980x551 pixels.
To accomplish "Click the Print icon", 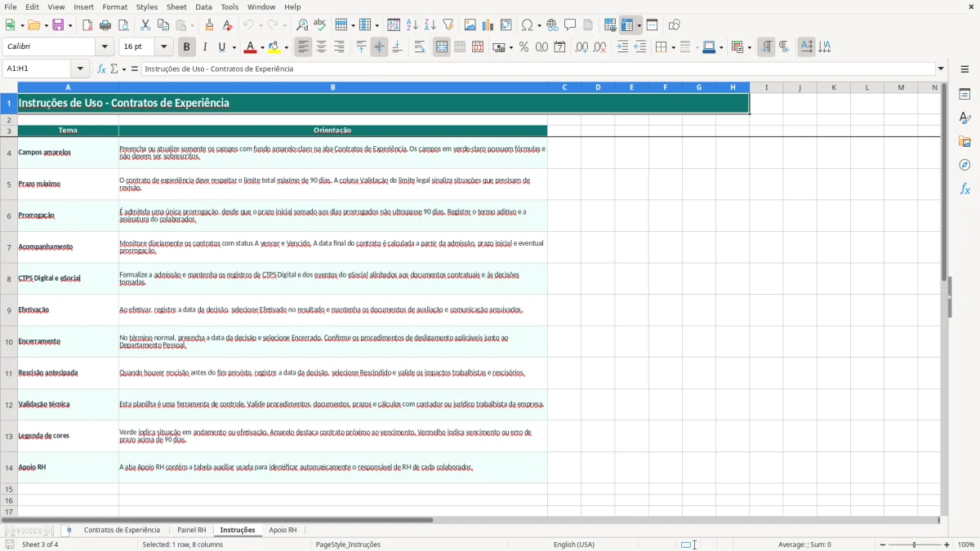I will point(105,25).
